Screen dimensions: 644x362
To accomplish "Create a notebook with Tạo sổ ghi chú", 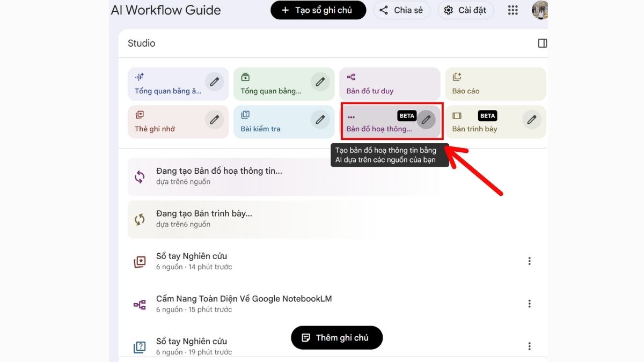I will pos(318,10).
